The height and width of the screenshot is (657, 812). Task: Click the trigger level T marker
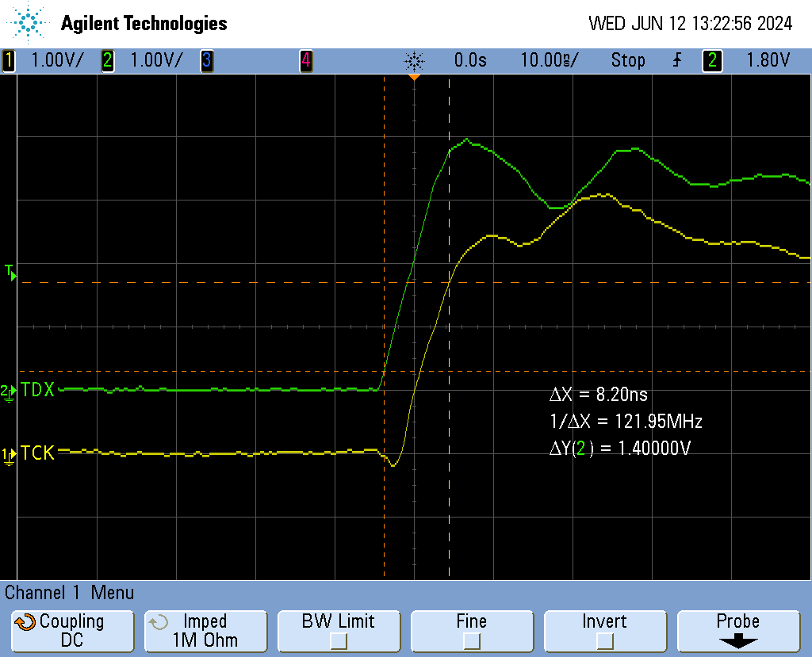tap(10, 273)
